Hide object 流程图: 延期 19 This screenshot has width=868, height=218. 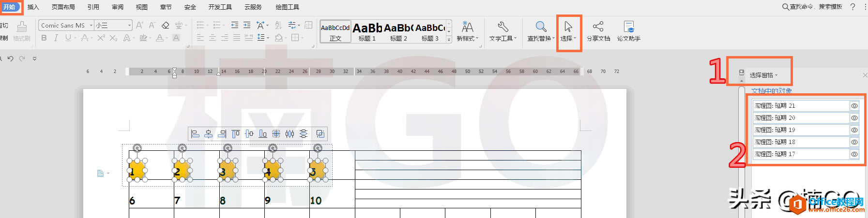(854, 130)
